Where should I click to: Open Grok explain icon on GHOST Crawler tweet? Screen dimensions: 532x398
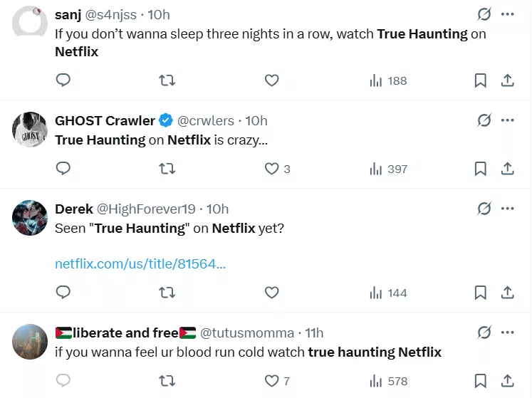pos(484,120)
